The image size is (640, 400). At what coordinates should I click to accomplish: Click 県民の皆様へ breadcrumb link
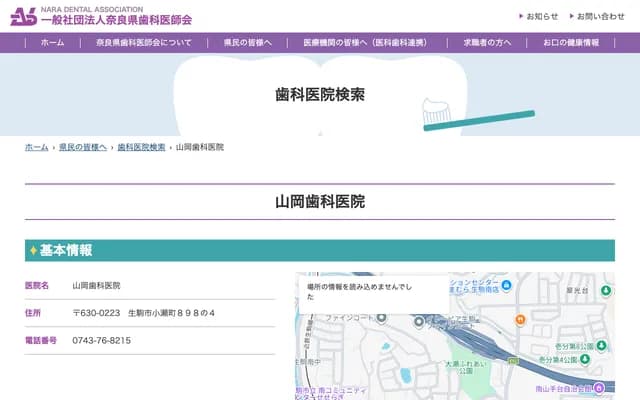click(x=82, y=147)
